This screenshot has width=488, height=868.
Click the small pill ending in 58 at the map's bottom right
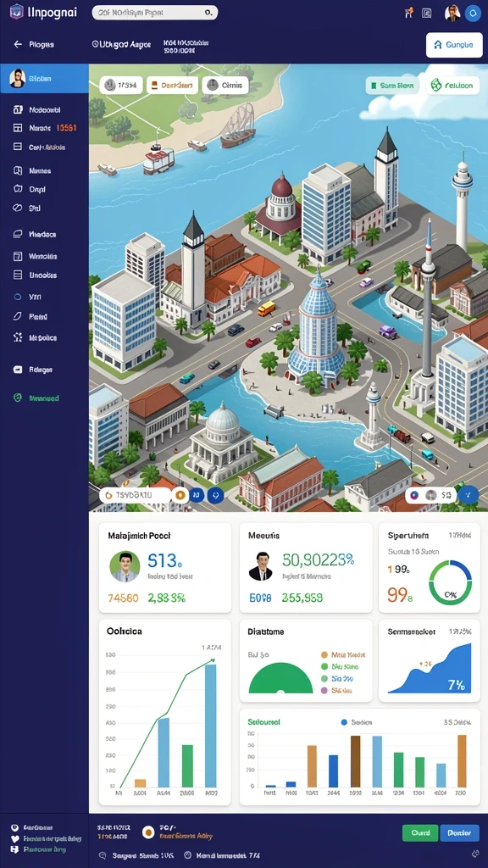tap(432, 495)
